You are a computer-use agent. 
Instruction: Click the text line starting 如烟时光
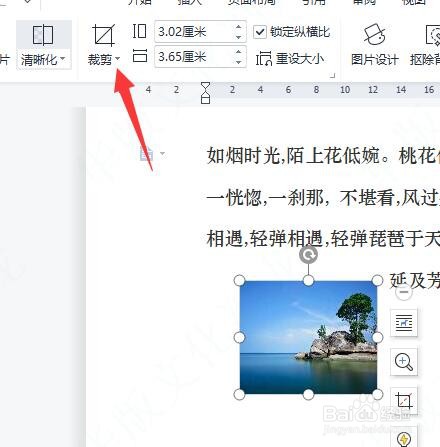[x=323, y=156]
